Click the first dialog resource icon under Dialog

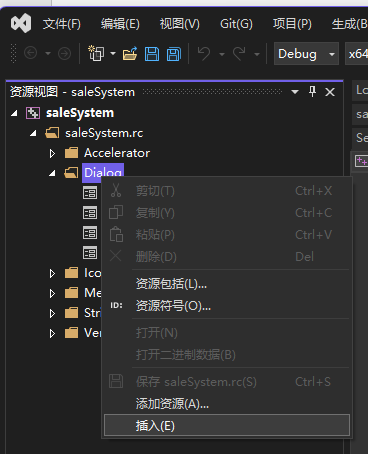click(90, 193)
